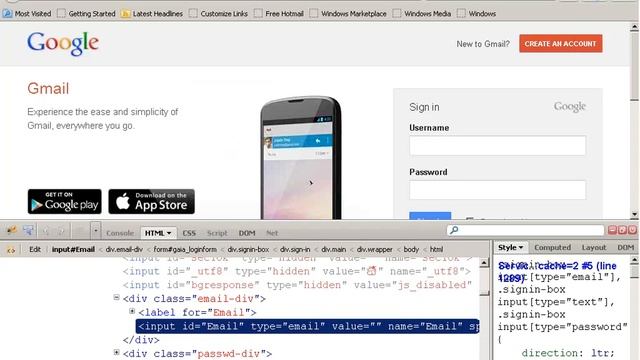Select the highlighted input id Email line
This screenshot has width=640, height=360.
308,326
